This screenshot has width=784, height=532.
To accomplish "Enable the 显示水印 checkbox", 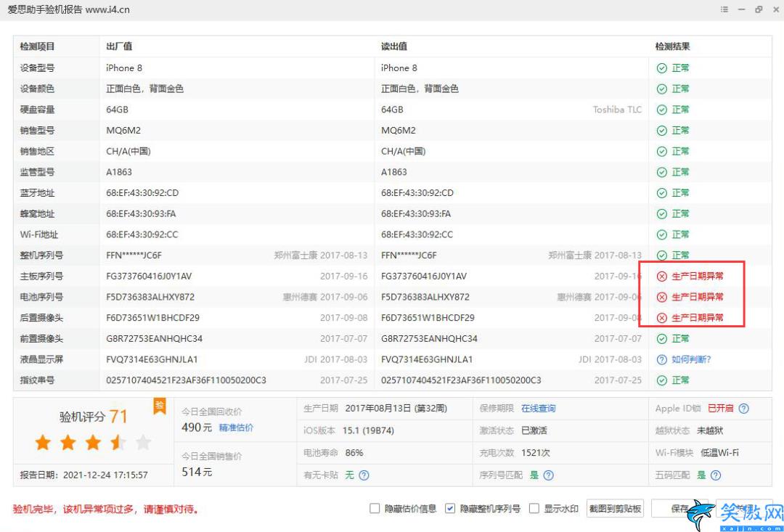I will click(x=534, y=509).
